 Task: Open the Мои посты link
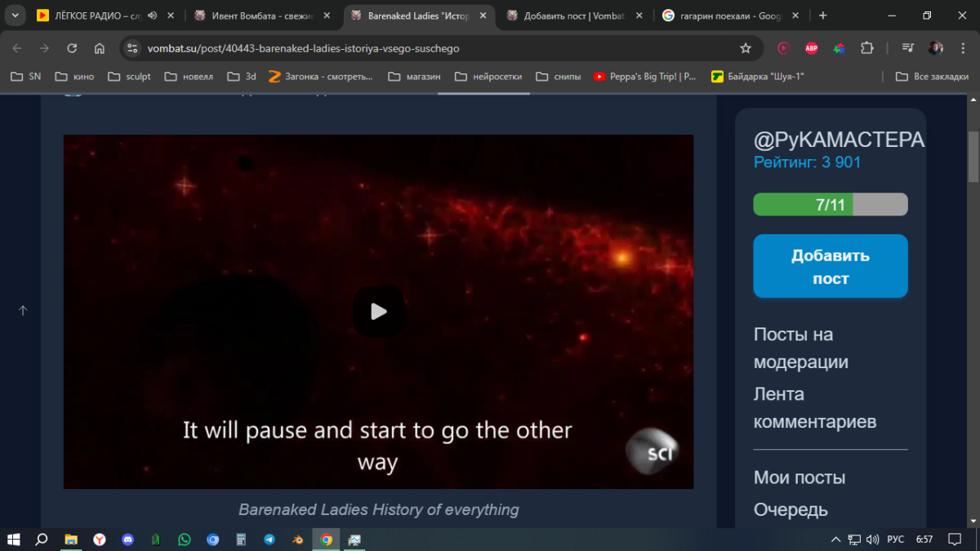tap(800, 478)
